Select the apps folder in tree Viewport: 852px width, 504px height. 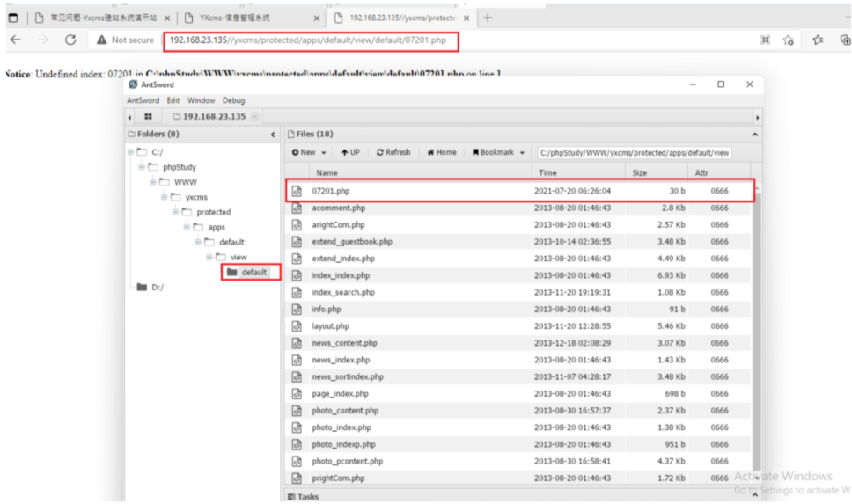tap(216, 227)
